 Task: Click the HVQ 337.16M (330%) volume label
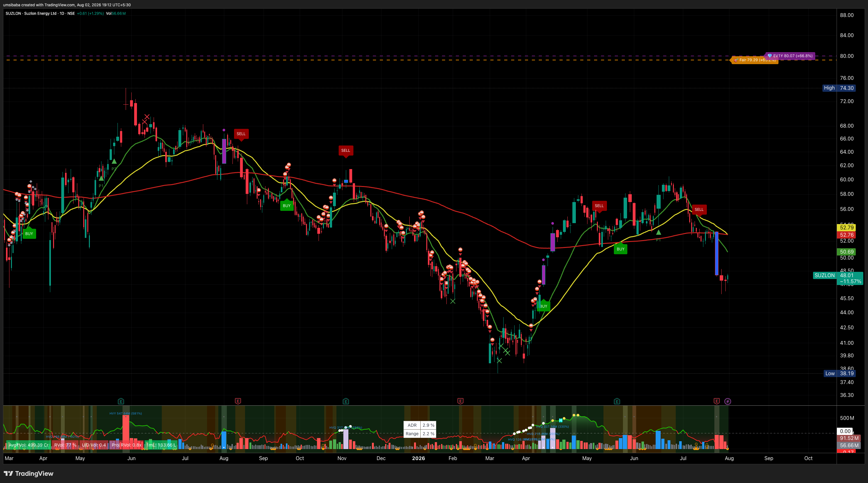(x=553, y=427)
